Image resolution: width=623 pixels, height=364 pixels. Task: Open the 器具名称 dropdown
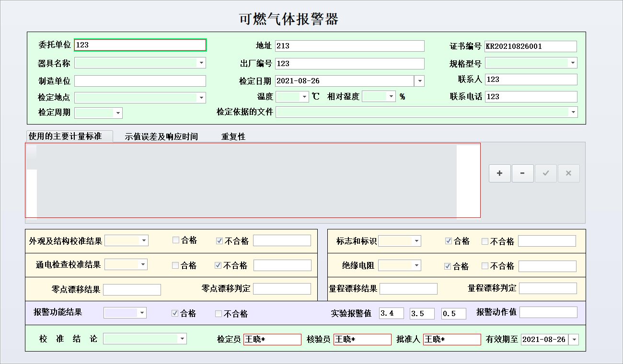[x=201, y=63]
